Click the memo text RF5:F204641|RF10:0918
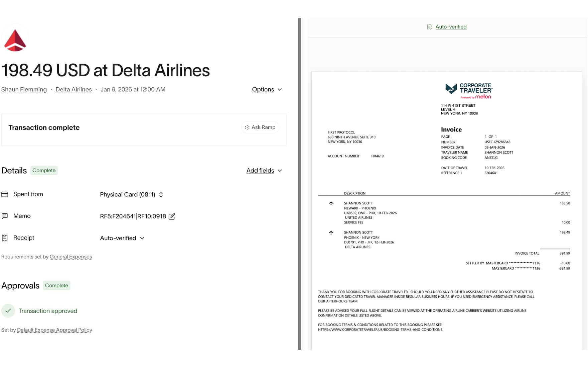 point(133,216)
